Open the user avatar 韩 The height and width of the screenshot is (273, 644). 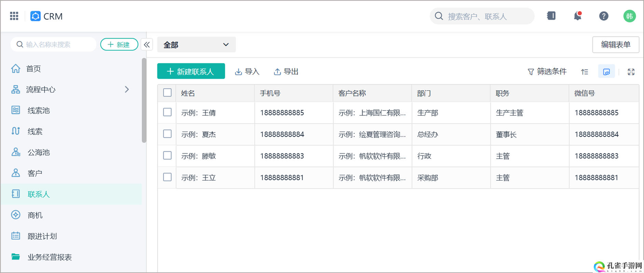(629, 16)
